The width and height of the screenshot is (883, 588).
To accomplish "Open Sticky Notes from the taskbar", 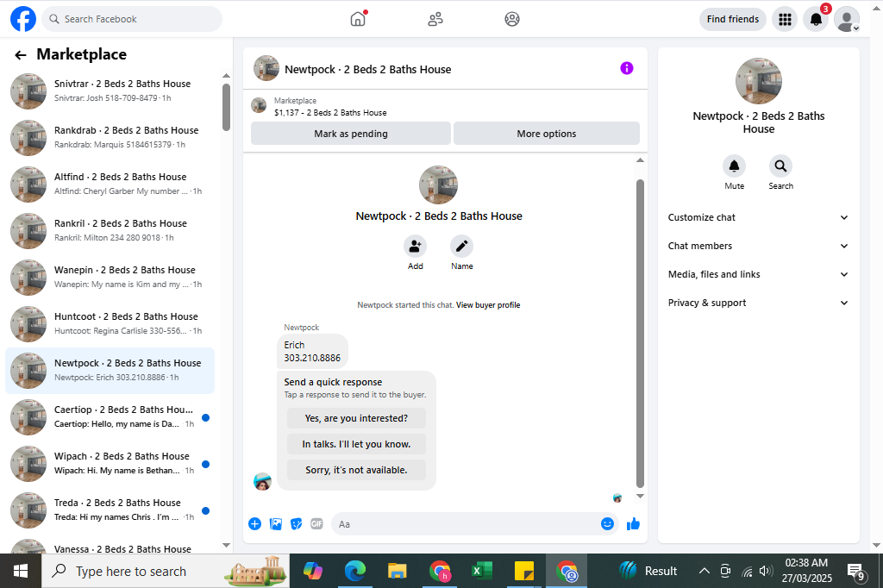I will click(x=524, y=571).
